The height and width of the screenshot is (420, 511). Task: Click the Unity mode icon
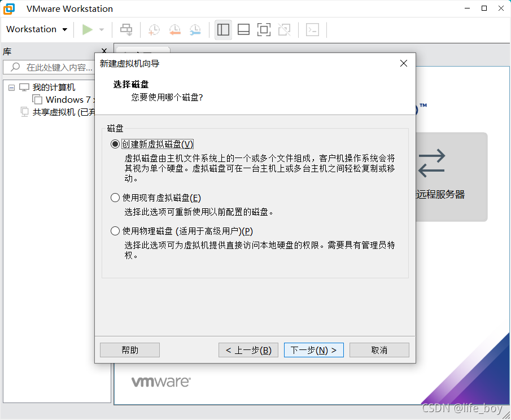pos(284,30)
